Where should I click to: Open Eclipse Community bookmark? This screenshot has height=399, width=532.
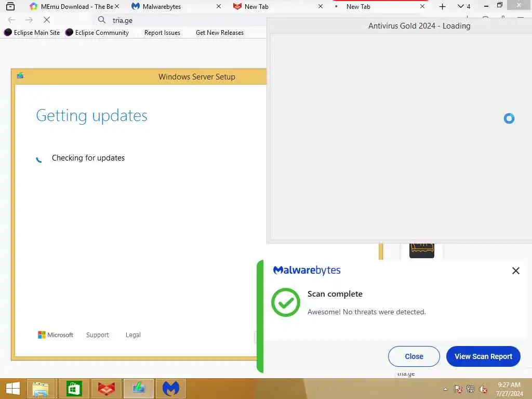click(x=97, y=33)
